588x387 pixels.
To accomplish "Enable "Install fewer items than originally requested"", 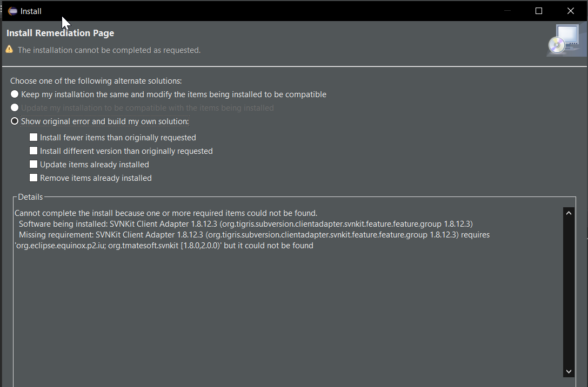I will coord(34,137).
